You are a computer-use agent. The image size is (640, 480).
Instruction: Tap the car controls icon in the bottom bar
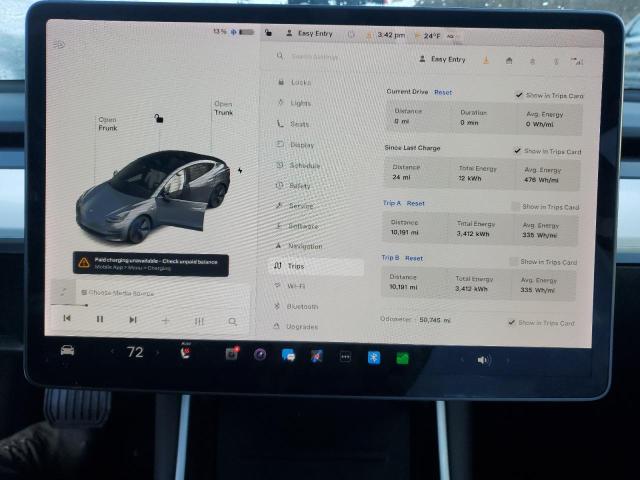point(68,351)
